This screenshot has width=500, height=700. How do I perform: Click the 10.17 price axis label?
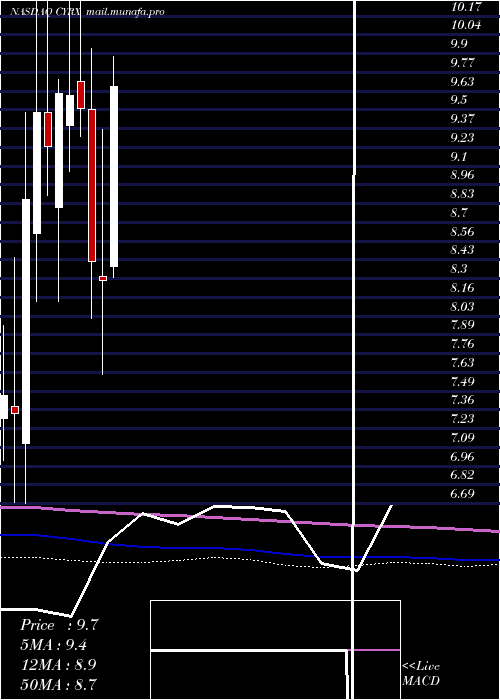[x=466, y=7]
